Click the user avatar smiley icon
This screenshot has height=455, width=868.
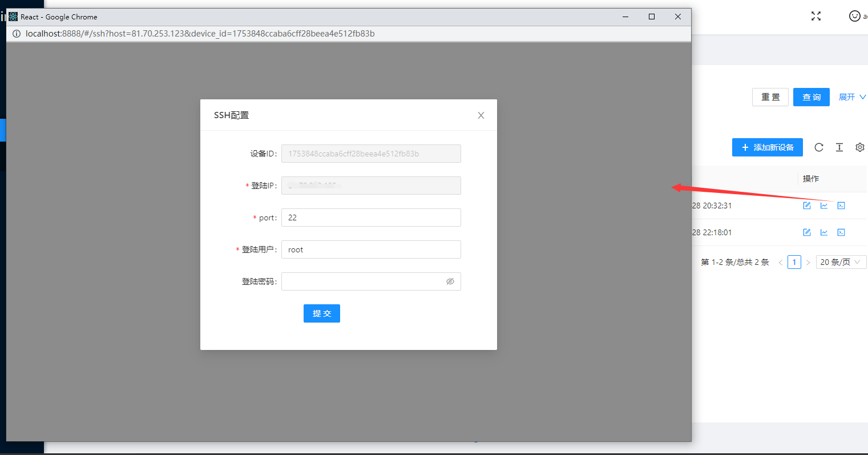point(854,16)
